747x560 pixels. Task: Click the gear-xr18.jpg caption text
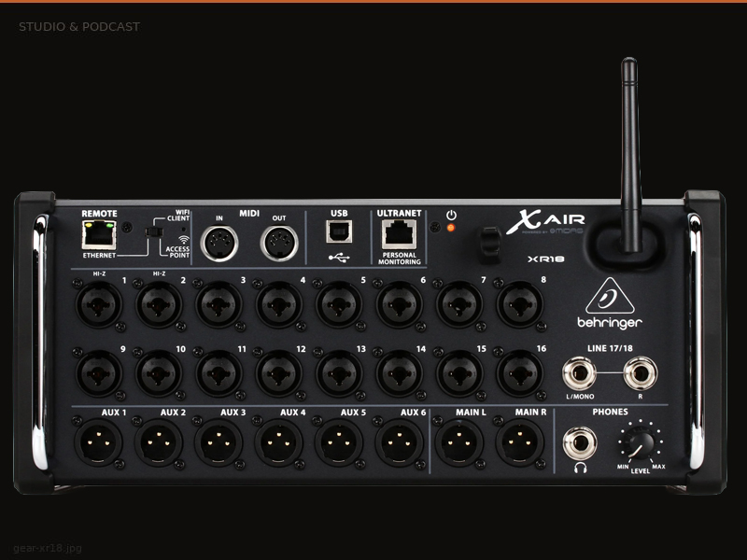pos(48,548)
